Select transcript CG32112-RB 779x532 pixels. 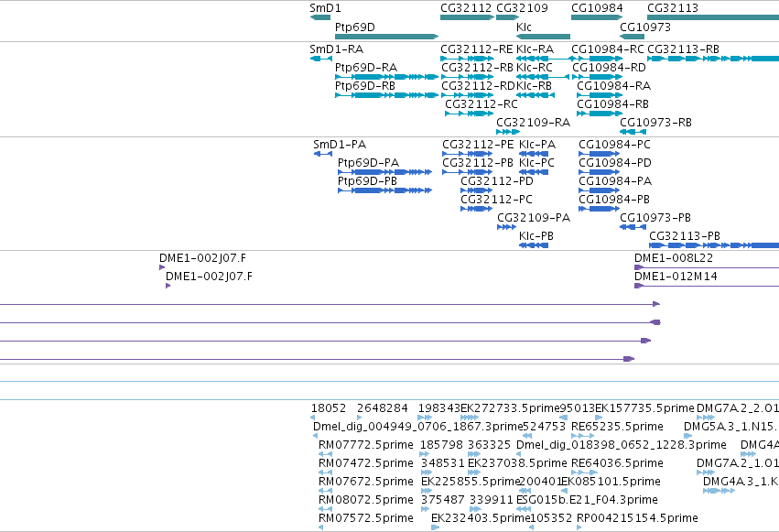coord(477,67)
